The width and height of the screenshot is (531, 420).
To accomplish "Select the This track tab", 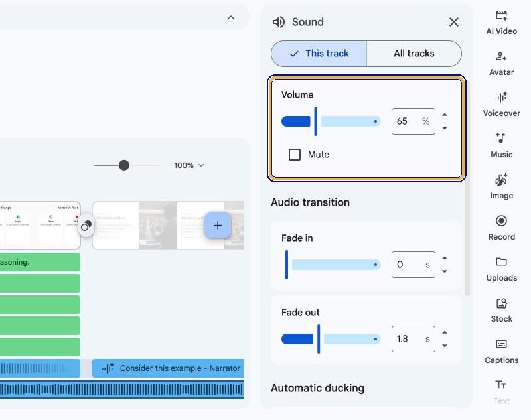I will pos(319,54).
